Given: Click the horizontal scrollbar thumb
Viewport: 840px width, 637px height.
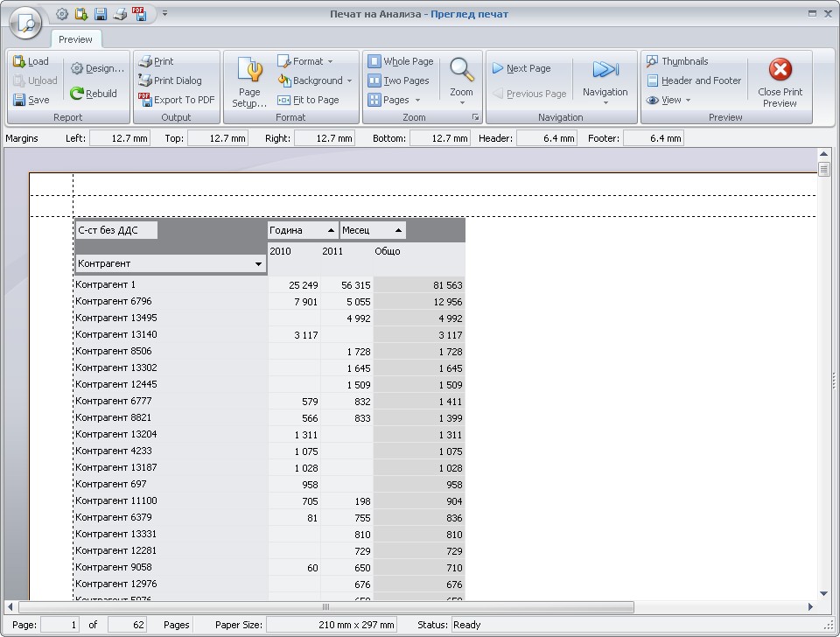Looking at the screenshot, I should coord(325,607).
